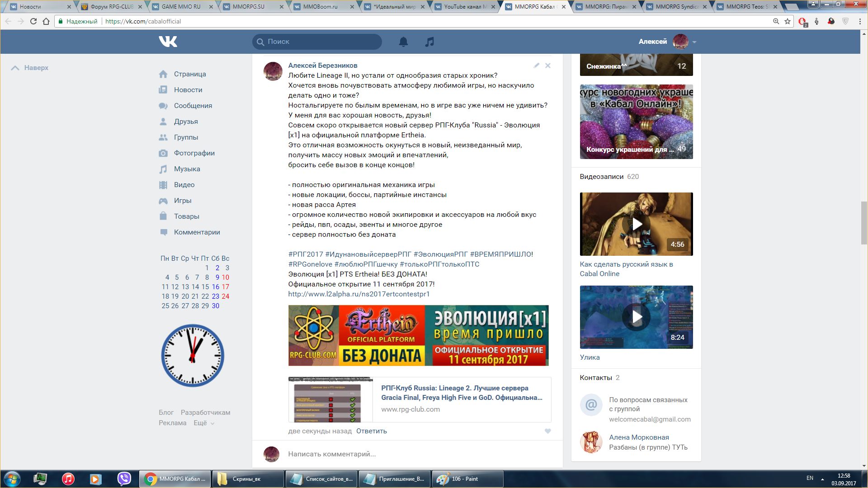This screenshot has width=868, height=488.
Task: Open notifications bell icon
Action: click(x=403, y=42)
